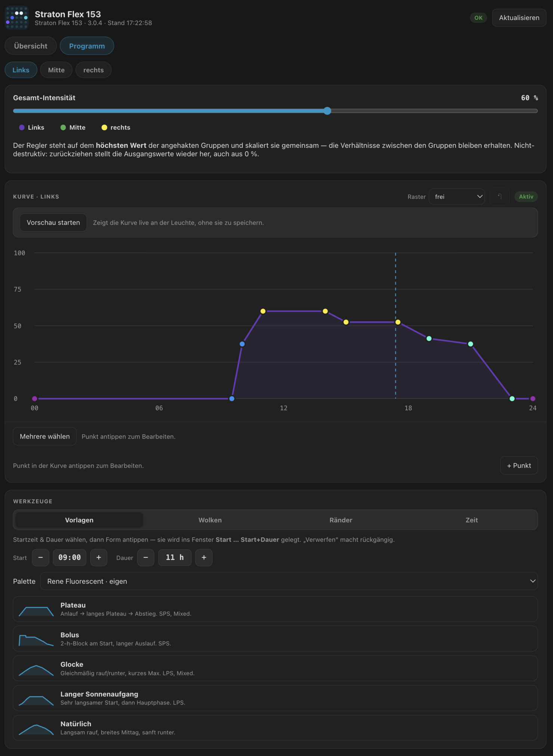Image resolution: width=553 pixels, height=756 pixels.
Task: Toggle the green Mitte group marker
Action: (x=63, y=127)
